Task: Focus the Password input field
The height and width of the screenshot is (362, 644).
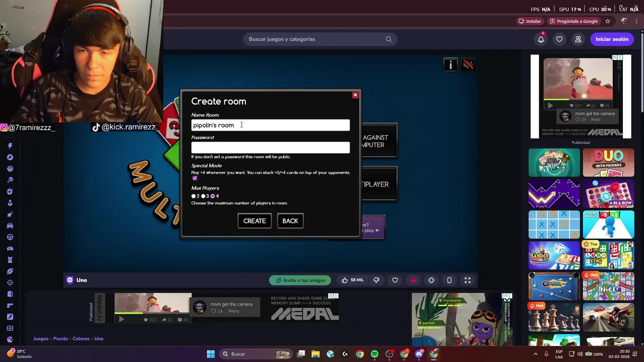Action: pyautogui.click(x=270, y=147)
